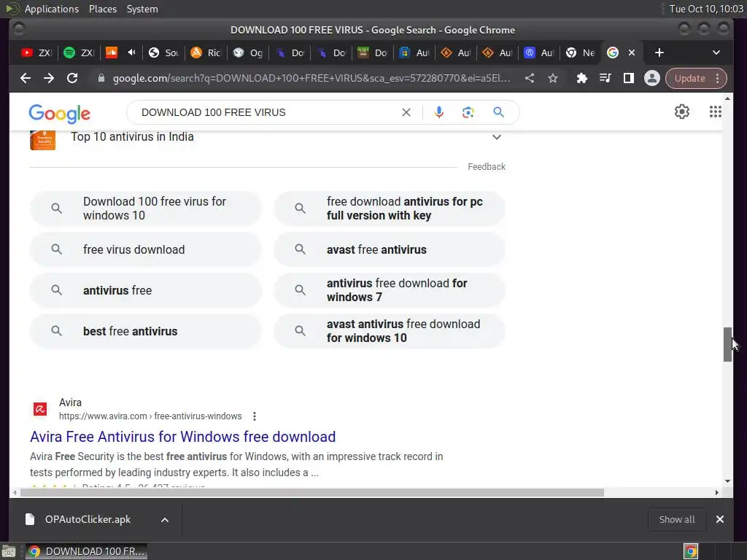Click the address bar URL
Screen dimensions: 747x560
[311, 78]
